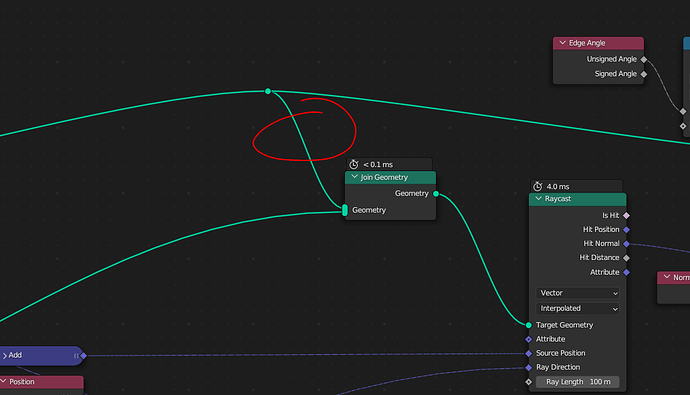Collapse the Edge Angle node
Image resolution: width=690 pixels, height=395 pixels.
coord(562,43)
